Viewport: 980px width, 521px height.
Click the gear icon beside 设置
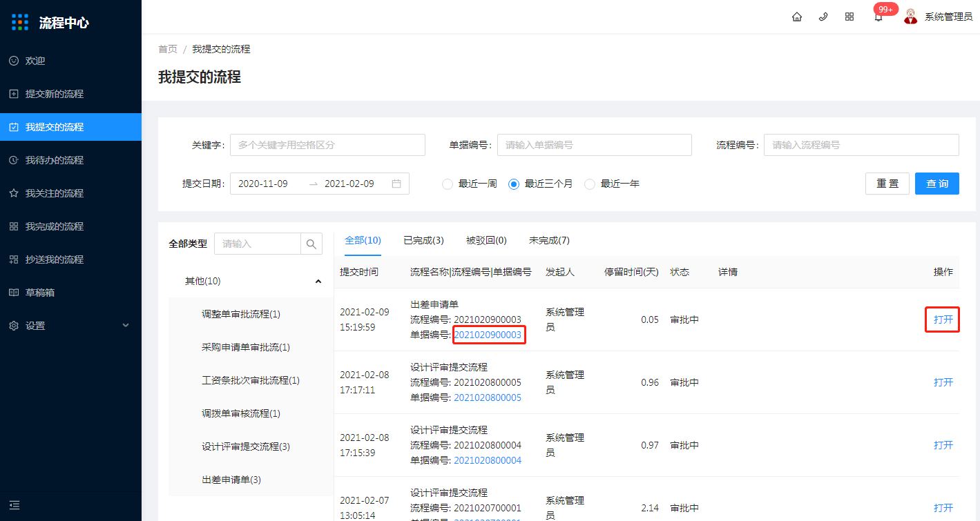coord(14,326)
